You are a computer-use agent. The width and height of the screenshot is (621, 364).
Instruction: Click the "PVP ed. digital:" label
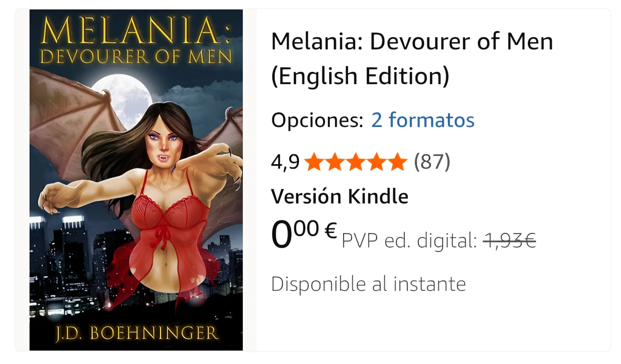pos(409,241)
